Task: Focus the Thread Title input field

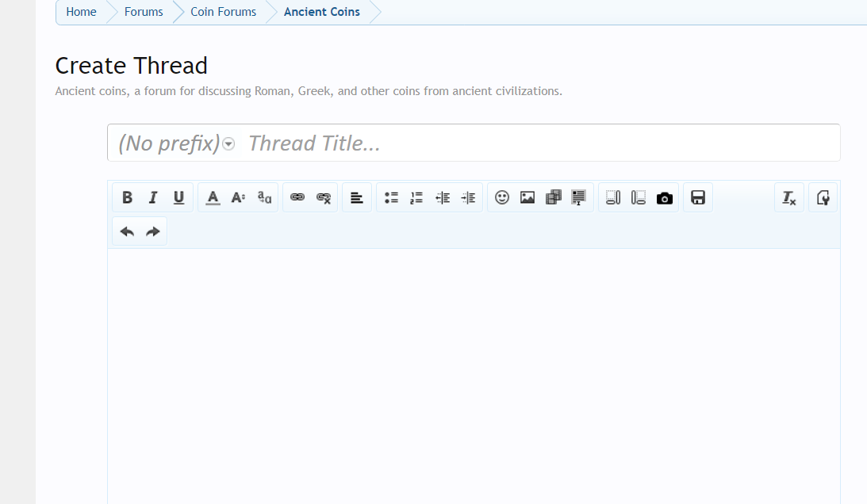Action: click(x=541, y=143)
